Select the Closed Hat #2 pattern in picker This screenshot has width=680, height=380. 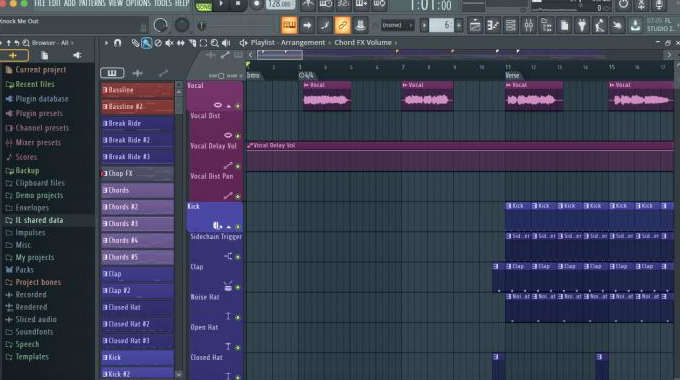point(137,324)
